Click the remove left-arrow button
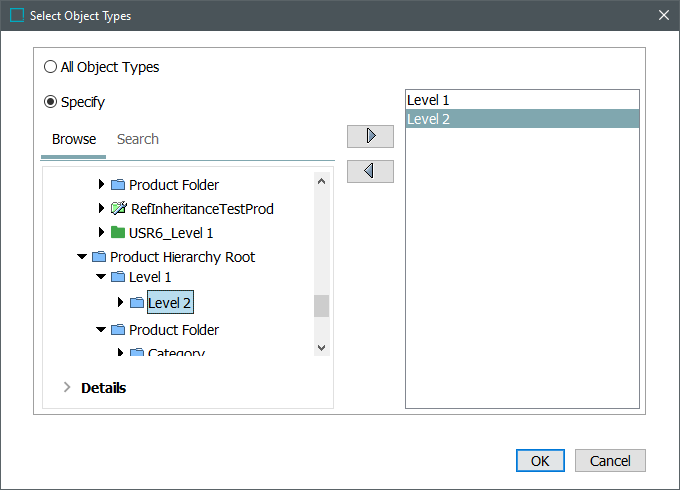680x490 pixels. pyautogui.click(x=370, y=171)
